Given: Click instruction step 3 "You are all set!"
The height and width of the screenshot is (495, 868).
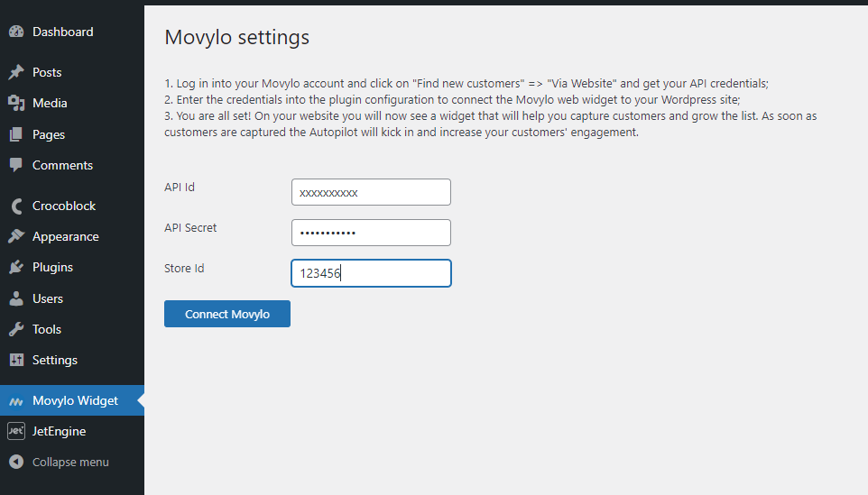Looking at the screenshot, I should tap(491, 124).
